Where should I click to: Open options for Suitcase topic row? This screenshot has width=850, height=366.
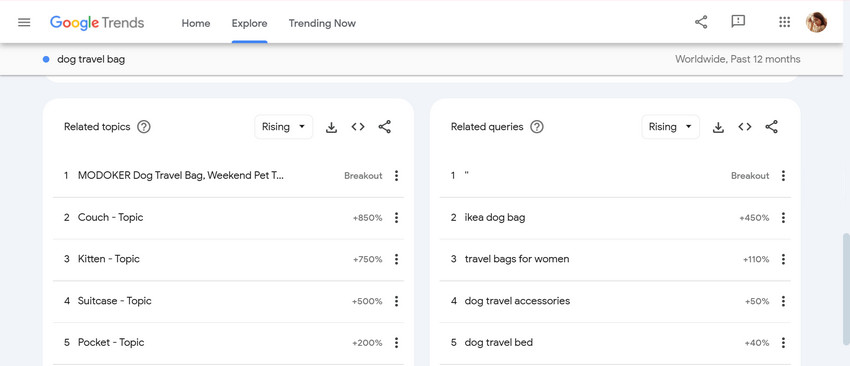[x=396, y=301]
